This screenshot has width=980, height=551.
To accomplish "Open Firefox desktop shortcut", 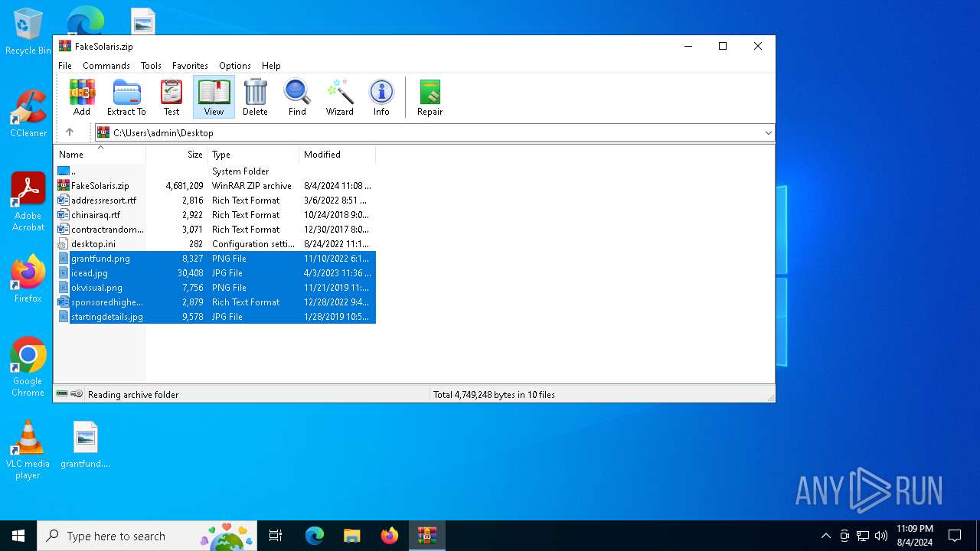I will tap(28, 279).
